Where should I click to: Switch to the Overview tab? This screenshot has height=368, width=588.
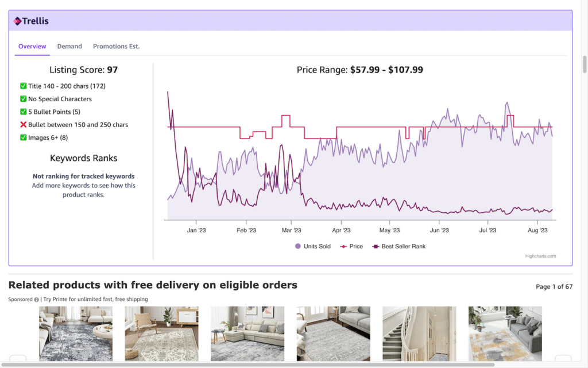(x=32, y=46)
